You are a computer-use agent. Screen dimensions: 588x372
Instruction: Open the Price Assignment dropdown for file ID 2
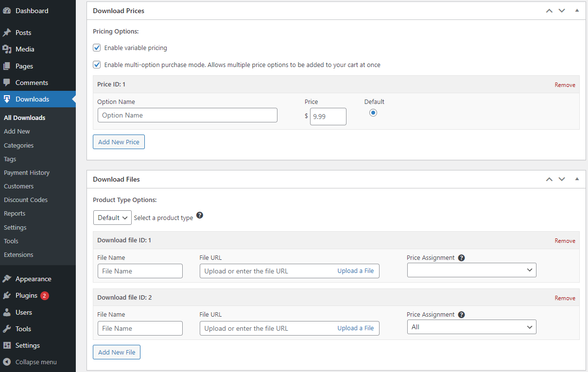point(471,326)
